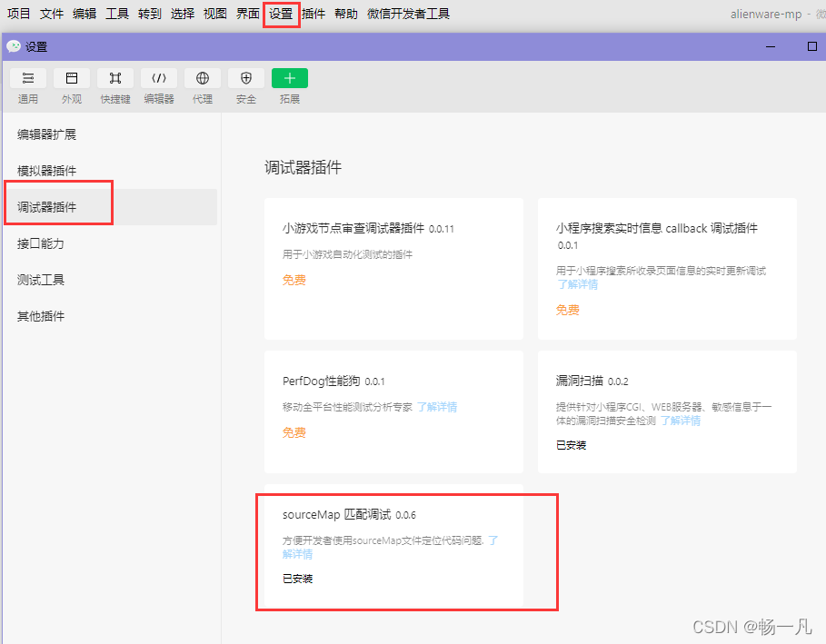Viewport: 826px width, 644px height.
Task: Click 已安装 under sourceMap 匹配调试
Action: 298,579
